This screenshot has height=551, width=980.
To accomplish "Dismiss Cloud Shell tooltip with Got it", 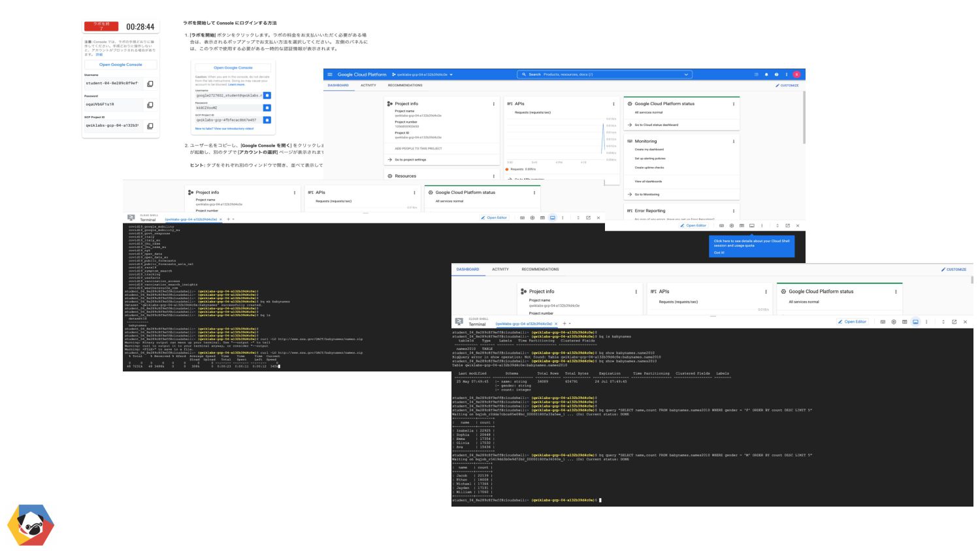I will click(x=719, y=253).
